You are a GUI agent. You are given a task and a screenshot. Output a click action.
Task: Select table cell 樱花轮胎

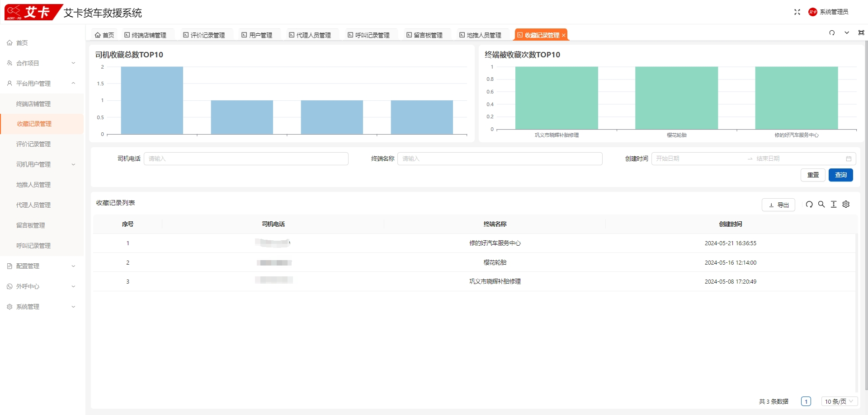click(495, 262)
